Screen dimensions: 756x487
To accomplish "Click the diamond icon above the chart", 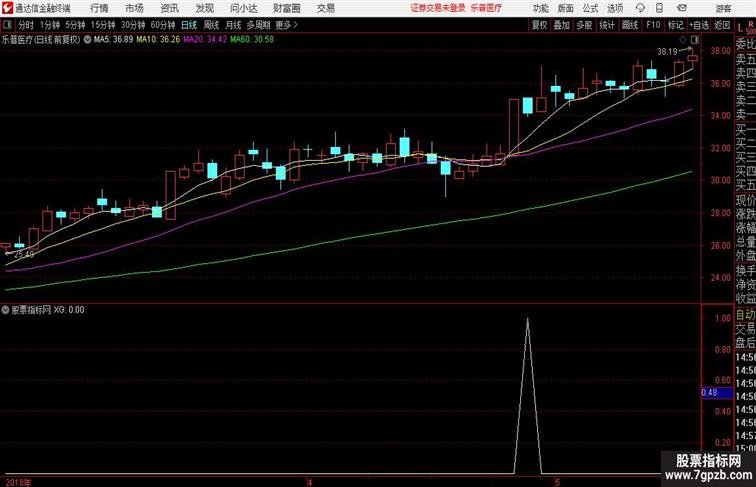I will tap(683, 40).
